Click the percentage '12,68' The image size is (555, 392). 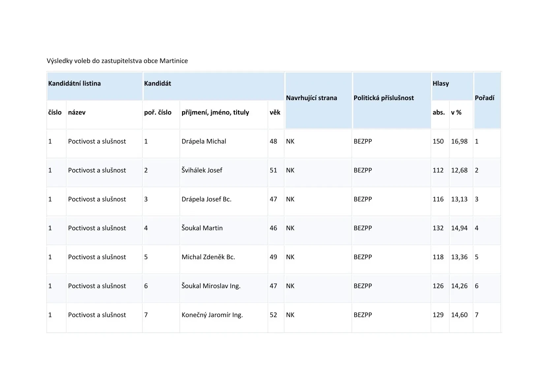pyautogui.click(x=459, y=170)
